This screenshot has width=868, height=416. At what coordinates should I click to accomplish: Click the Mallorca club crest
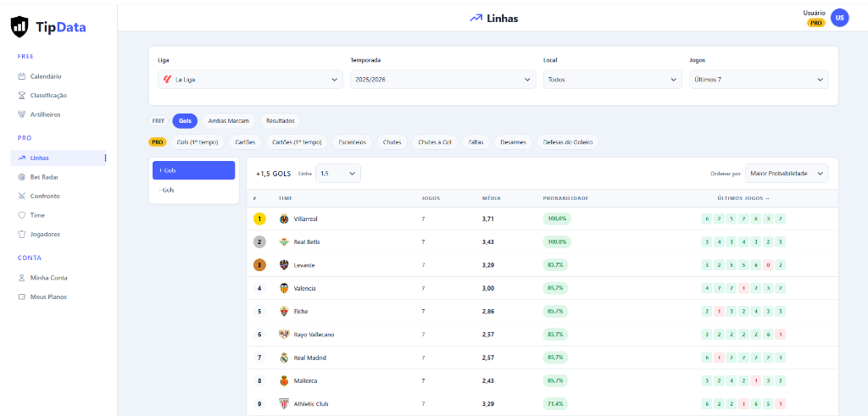coord(284,381)
